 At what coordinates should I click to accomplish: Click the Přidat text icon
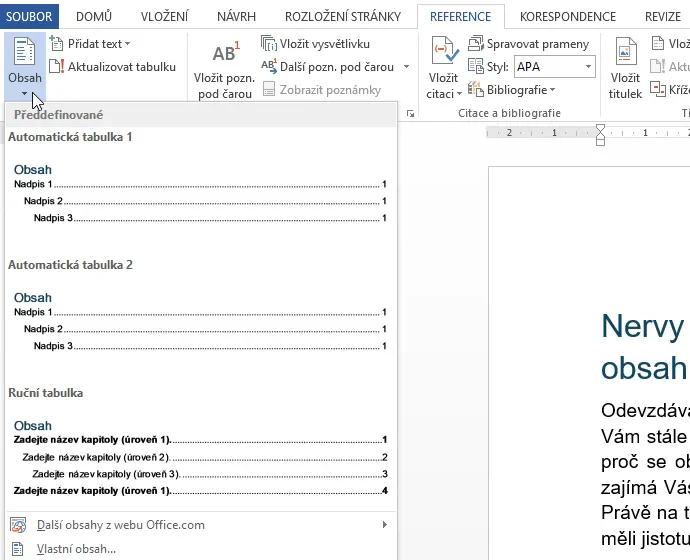pyautogui.click(x=56, y=44)
